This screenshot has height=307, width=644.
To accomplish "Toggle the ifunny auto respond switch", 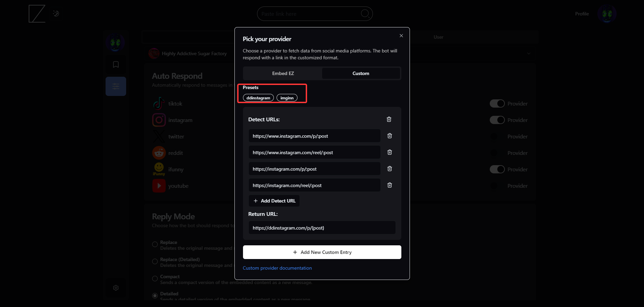I will [497, 169].
